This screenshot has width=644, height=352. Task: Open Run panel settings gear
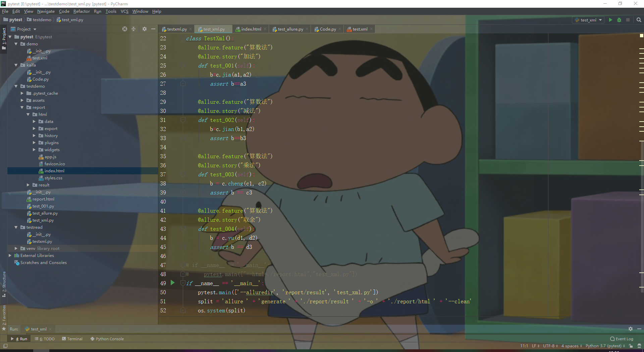pos(631,329)
